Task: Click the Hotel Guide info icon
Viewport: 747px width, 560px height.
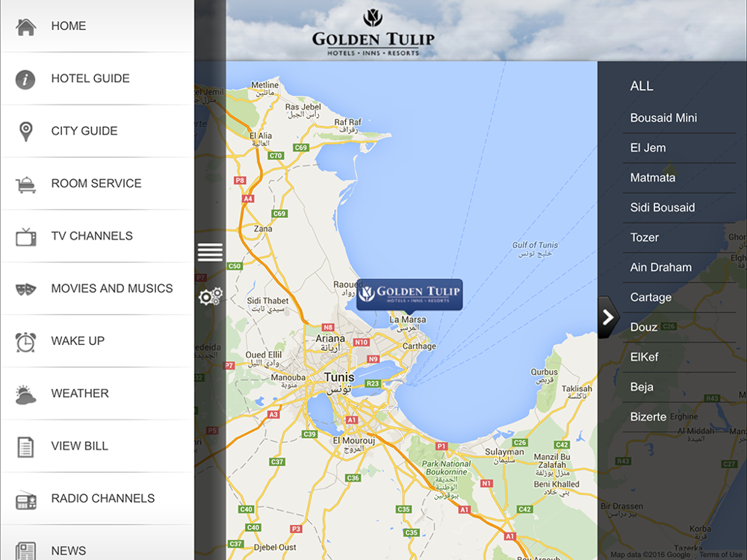Action: coord(25,79)
